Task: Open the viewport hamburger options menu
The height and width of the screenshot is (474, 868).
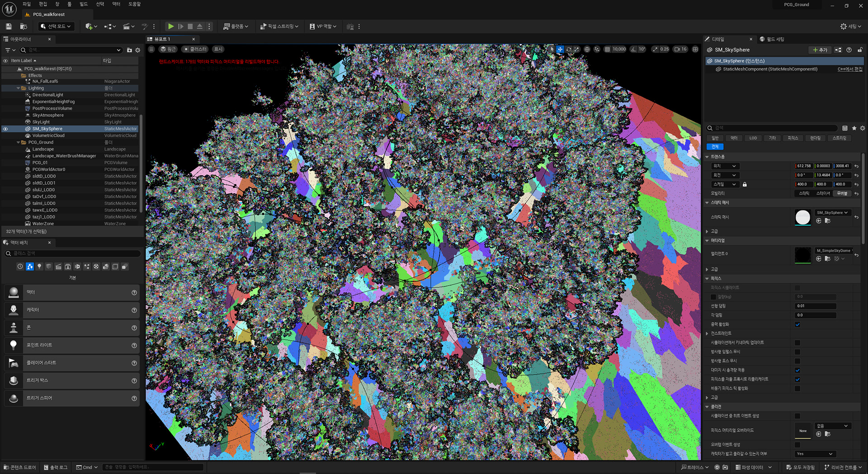Action: [x=151, y=49]
